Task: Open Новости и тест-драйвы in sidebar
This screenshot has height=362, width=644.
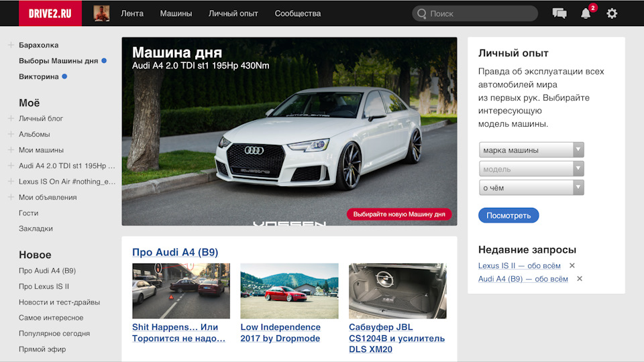Action: click(60, 302)
